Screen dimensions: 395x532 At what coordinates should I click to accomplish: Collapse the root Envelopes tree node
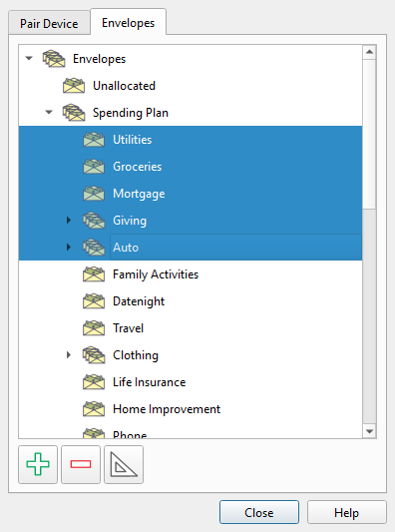tap(29, 58)
